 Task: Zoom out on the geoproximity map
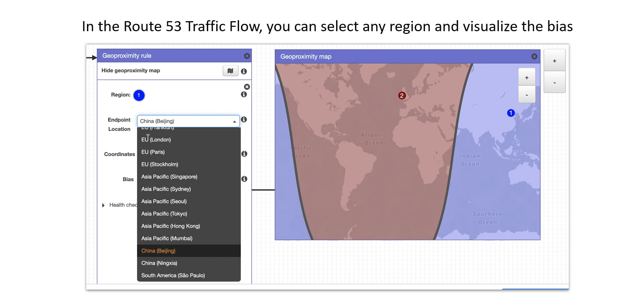(527, 95)
